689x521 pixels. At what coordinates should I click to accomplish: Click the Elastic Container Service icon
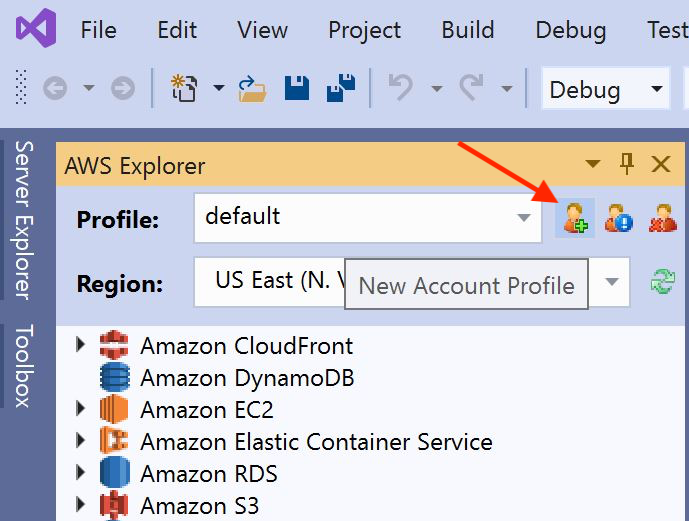[114, 441]
